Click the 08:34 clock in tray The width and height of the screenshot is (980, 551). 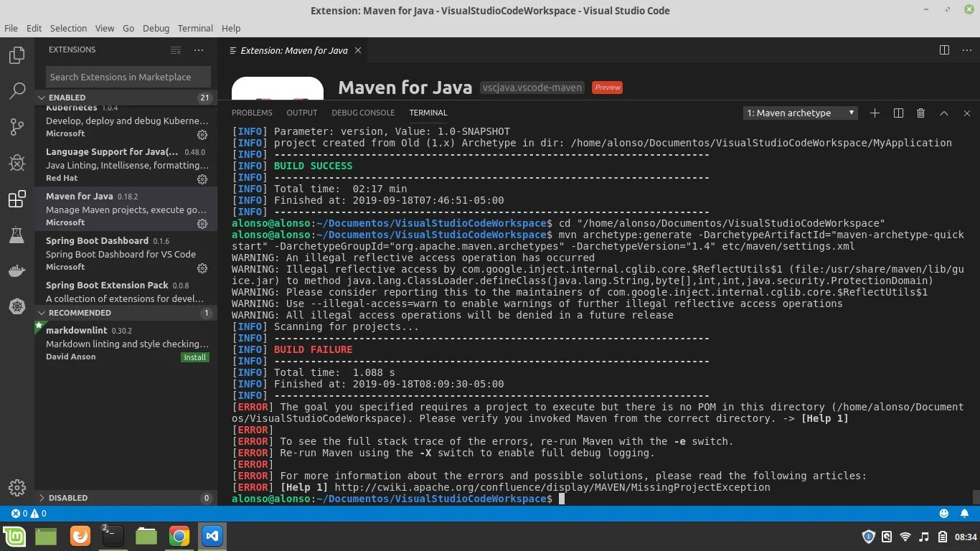point(966,537)
